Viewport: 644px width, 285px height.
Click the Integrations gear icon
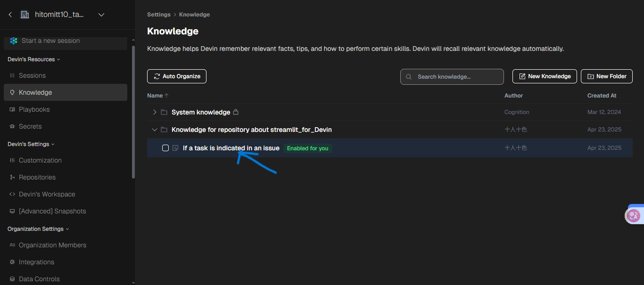point(12,262)
